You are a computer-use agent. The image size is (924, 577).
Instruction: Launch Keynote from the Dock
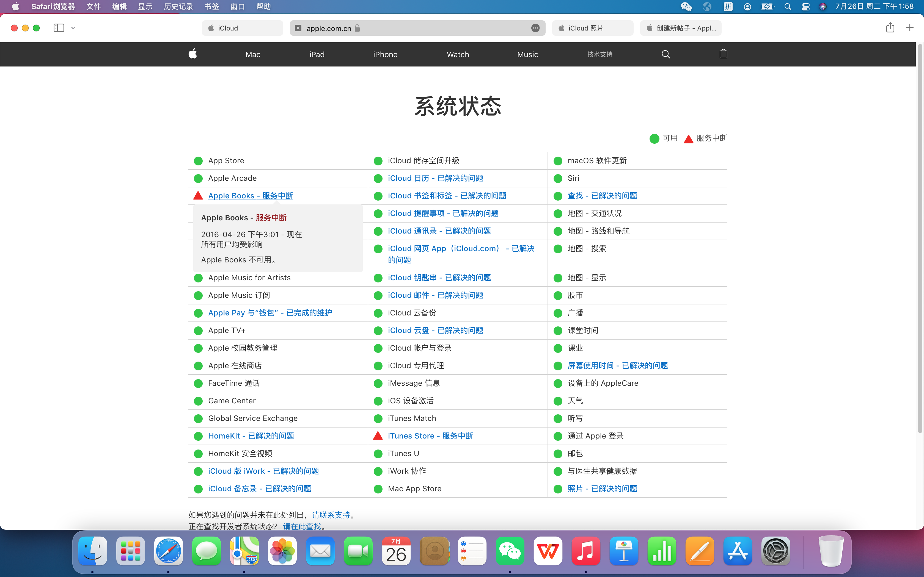624,551
